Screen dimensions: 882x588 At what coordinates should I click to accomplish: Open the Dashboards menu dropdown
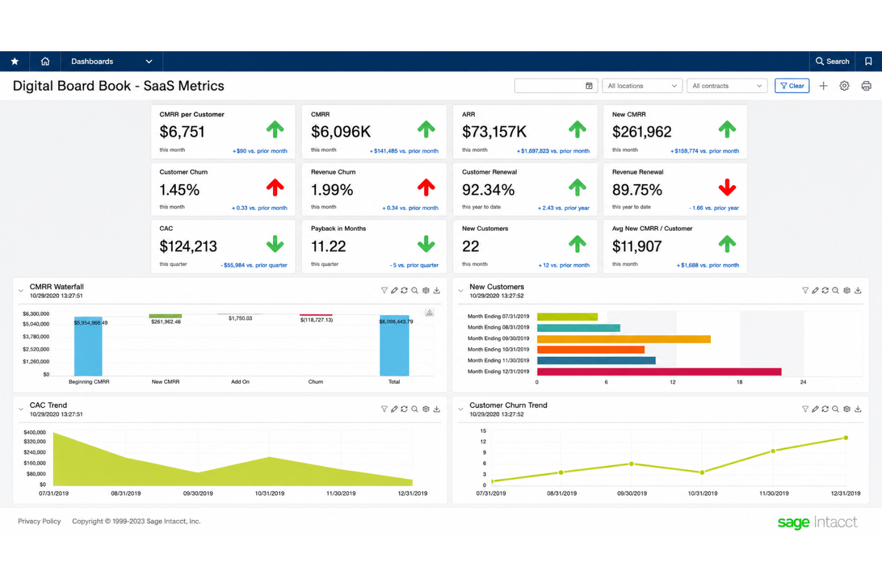coord(111,61)
